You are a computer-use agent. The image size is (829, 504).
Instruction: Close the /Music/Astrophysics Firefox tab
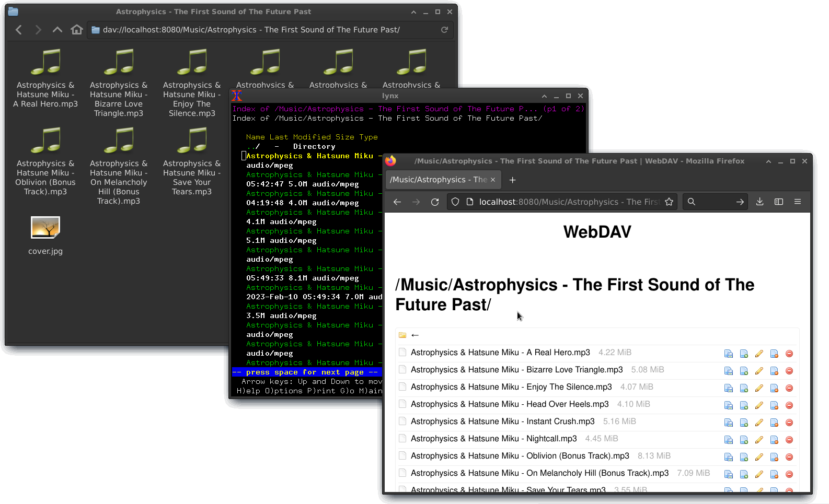click(493, 180)
